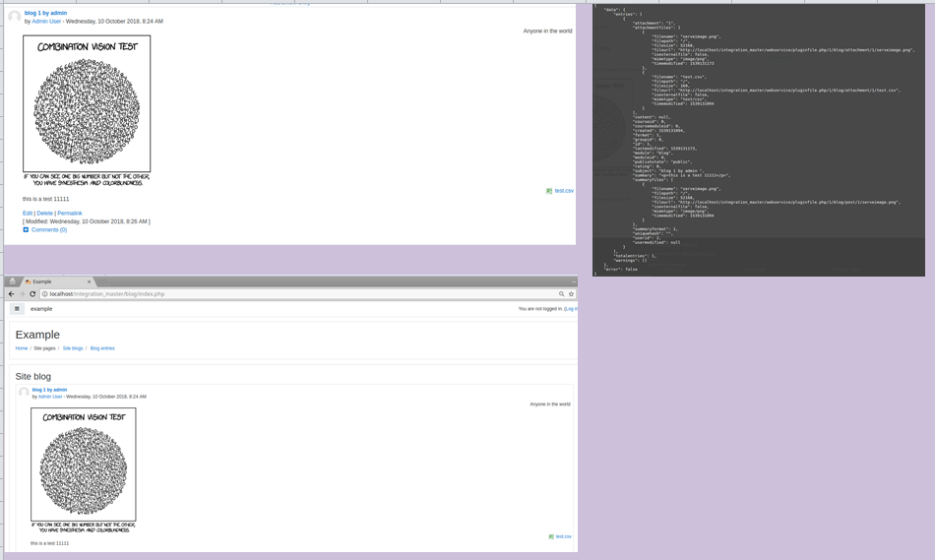This screenshot has width=935, height=560.
Task: Go back in the Example browser window
Action: (12, 294)
